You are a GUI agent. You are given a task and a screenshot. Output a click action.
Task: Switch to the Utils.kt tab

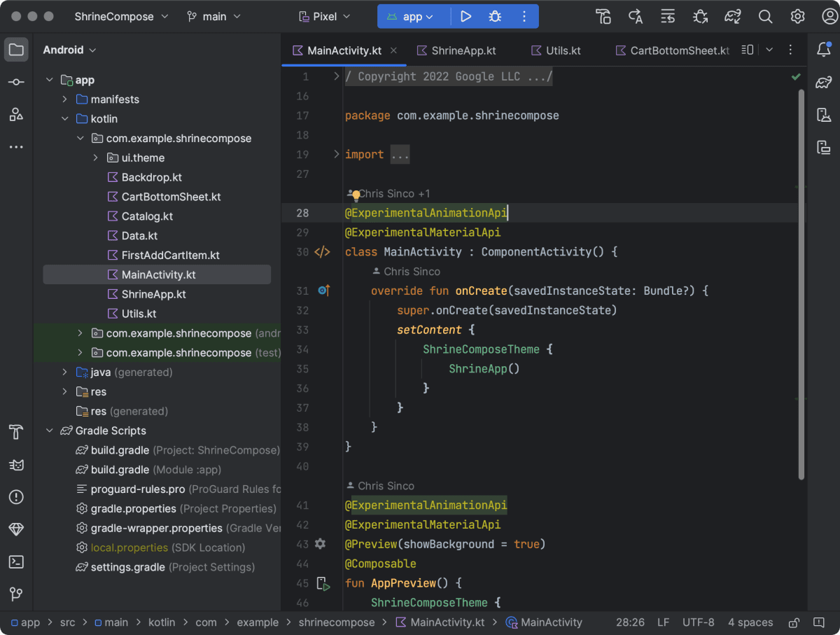[x=561, y=50]
